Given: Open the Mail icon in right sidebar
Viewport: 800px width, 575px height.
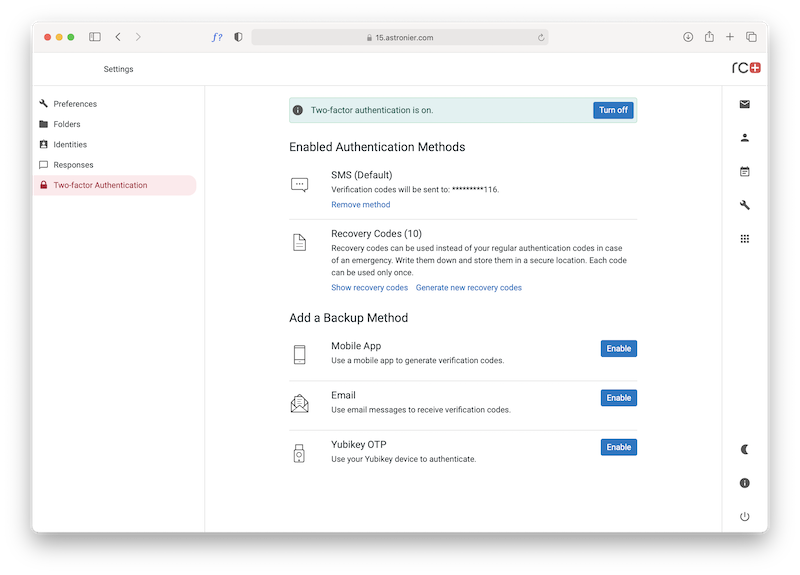Looking at the screenshot, I should [744, 104].
